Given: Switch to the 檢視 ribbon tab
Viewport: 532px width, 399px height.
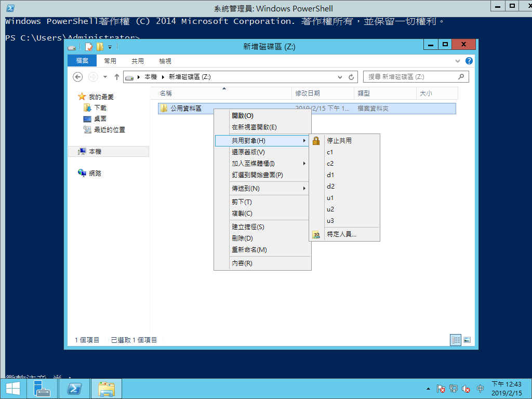Looking at the screenshot, I should (x=165, y=61).
